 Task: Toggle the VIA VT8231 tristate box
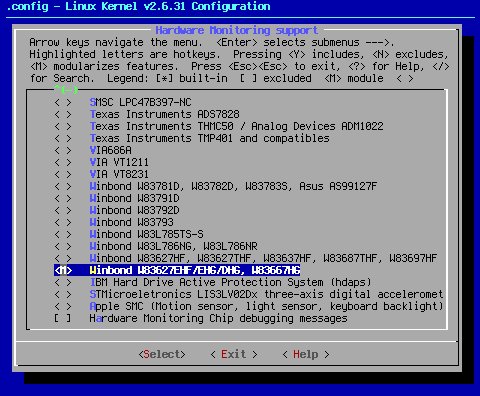tap(63, 174)
